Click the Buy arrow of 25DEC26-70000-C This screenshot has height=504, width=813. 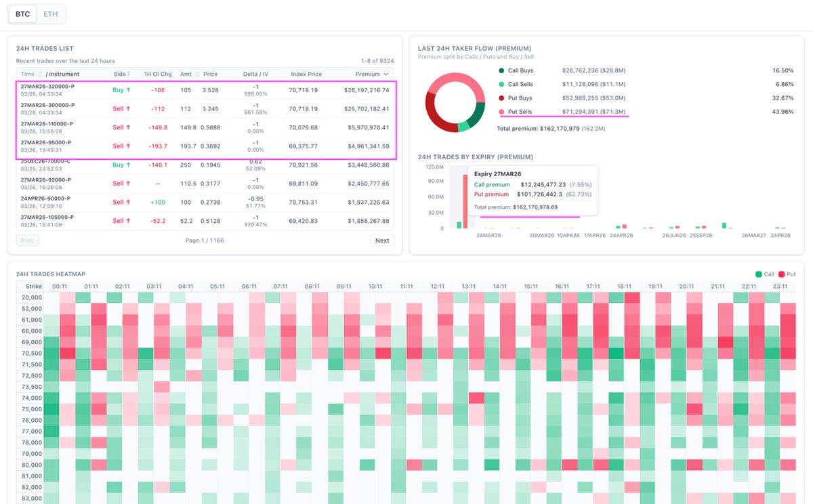[x=128, y=165]
